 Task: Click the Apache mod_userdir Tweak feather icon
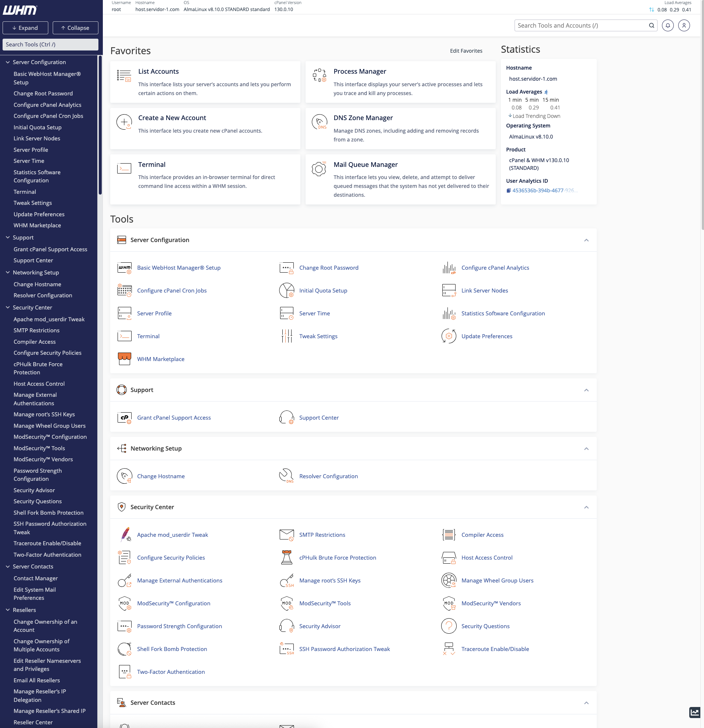tap(125, 535)
